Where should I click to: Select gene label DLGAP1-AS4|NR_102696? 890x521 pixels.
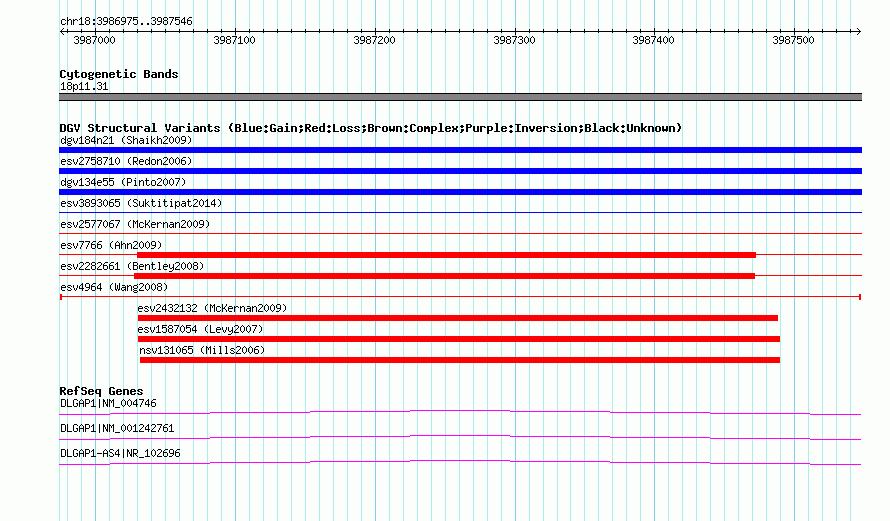(120, 453)
